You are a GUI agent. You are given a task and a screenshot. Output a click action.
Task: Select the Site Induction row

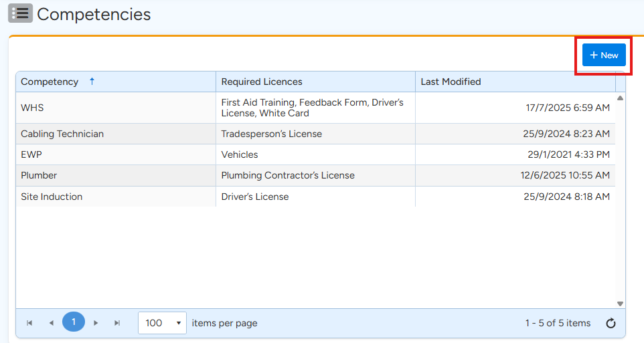coord(52,197)
